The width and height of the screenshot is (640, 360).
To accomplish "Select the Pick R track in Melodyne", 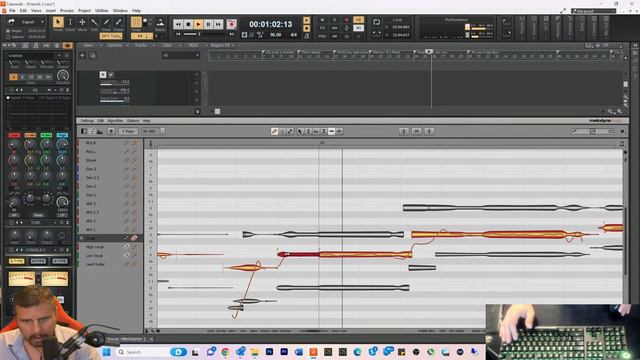I will 91,143.
